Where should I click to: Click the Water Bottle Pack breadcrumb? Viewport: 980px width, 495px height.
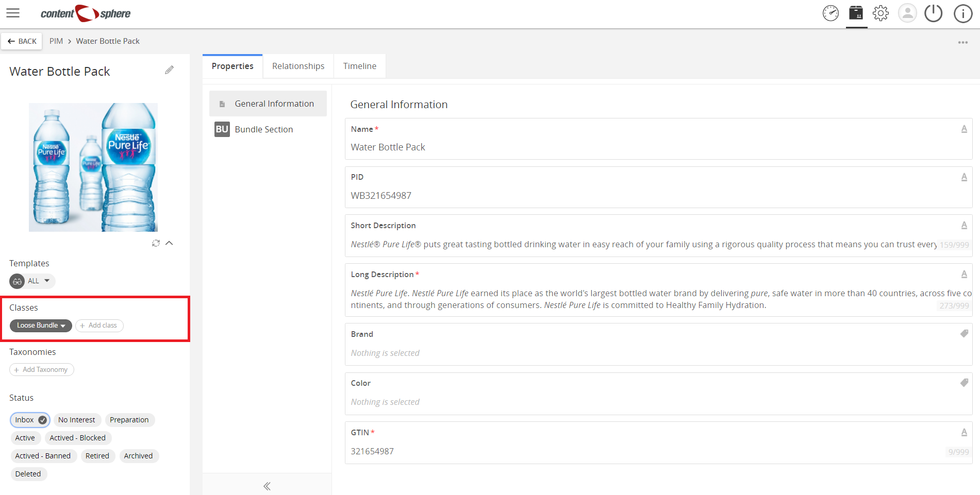pos(108,41)
